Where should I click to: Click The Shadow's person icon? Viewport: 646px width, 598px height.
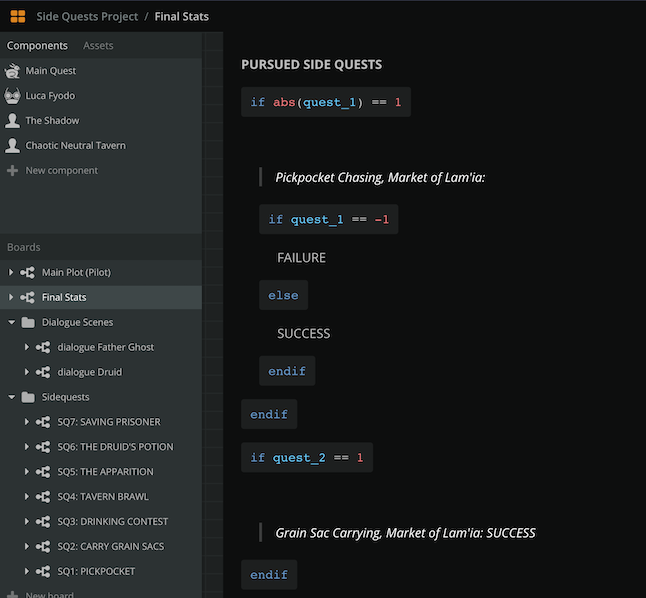(12, 121)
